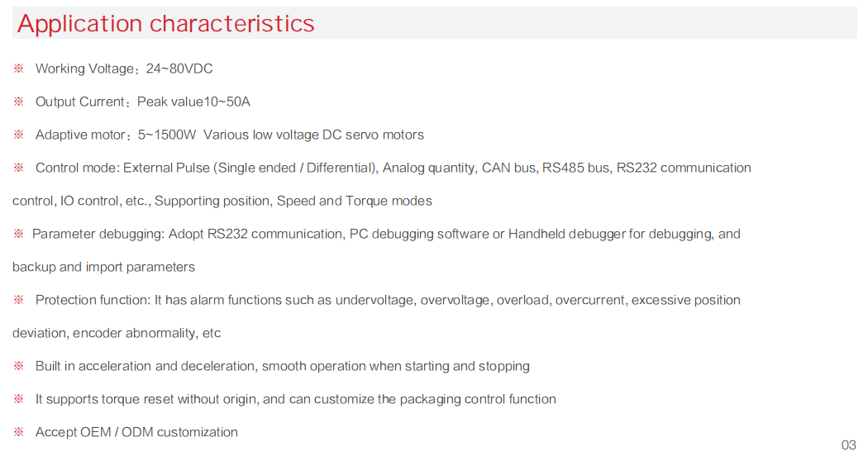Screen dimensions: 868x461
Task: Click the bullet symbol before Protection function
Action: [x=18, y=300]
